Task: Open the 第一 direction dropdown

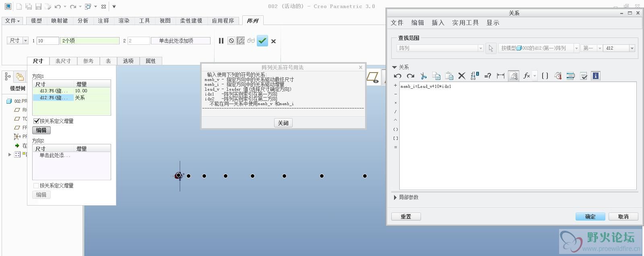Action: coord(599,48)
